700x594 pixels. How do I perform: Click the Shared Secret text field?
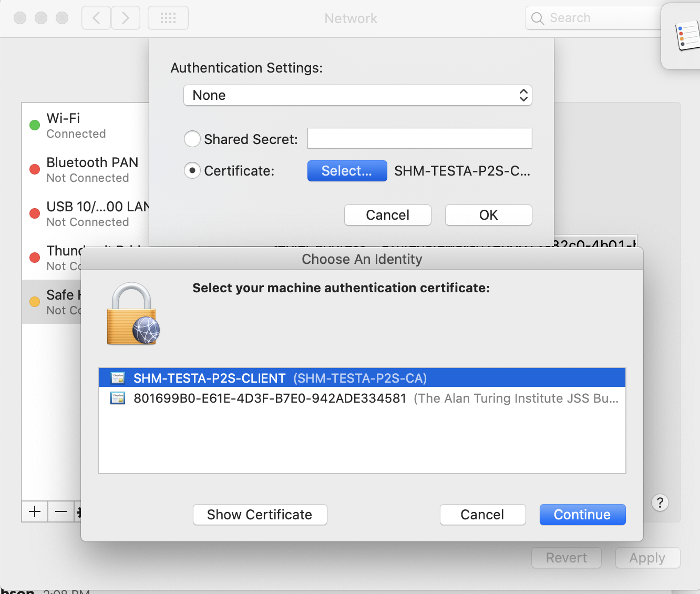(x=420, y=138)
